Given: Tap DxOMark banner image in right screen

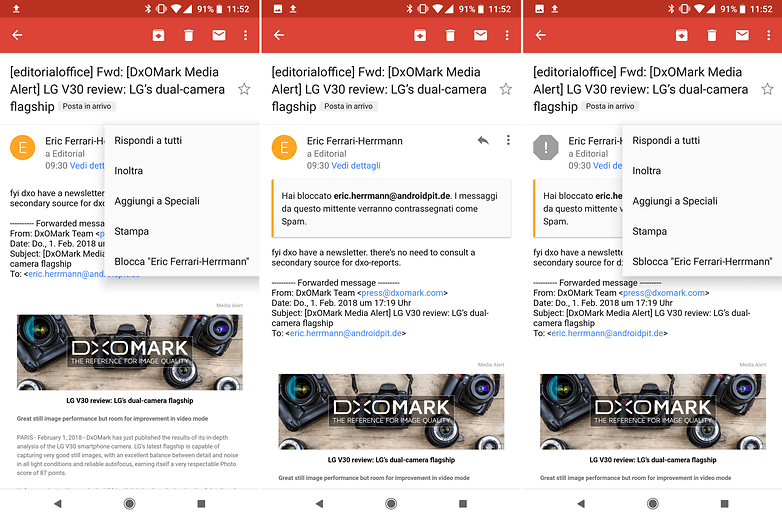Looking at the screenshot, I should click(x=653, y=412).
